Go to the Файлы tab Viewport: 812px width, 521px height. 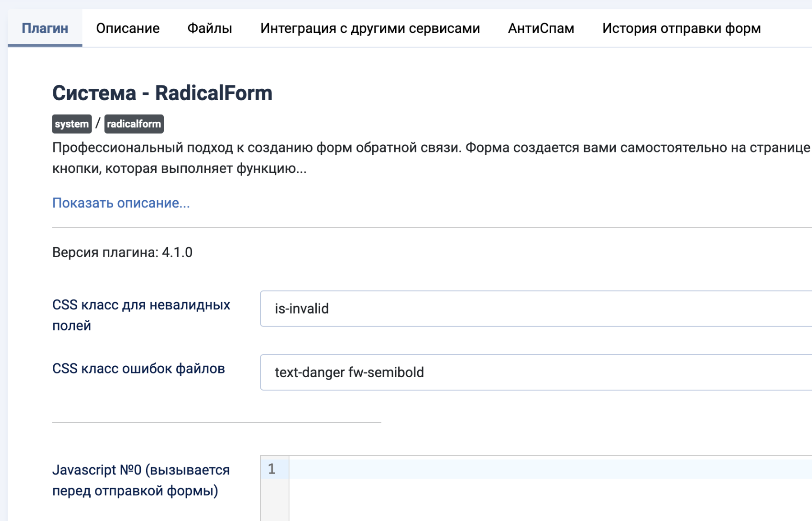click(x=210, y=28)
